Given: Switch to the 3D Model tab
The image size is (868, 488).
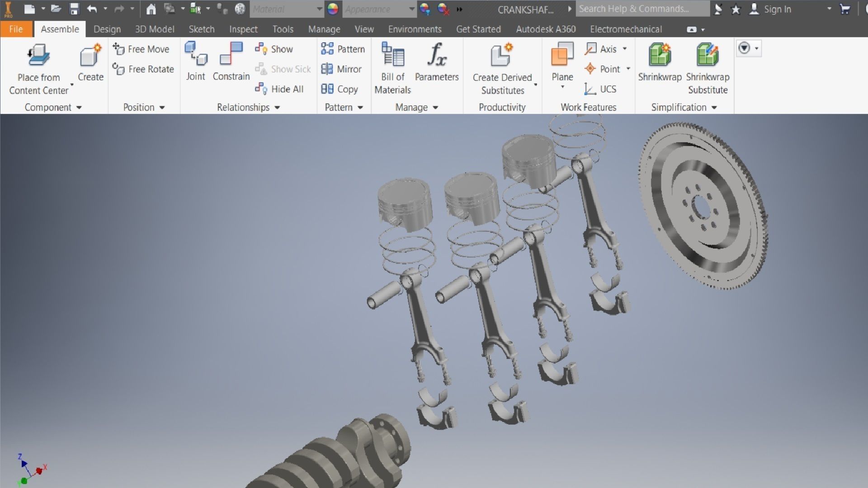Looking at the screenshot, I should pyautogui.click(x=155, y=29).
